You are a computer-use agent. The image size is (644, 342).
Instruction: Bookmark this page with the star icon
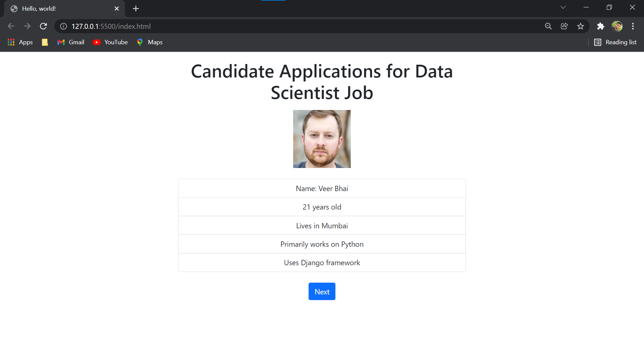tap(581, 26)
